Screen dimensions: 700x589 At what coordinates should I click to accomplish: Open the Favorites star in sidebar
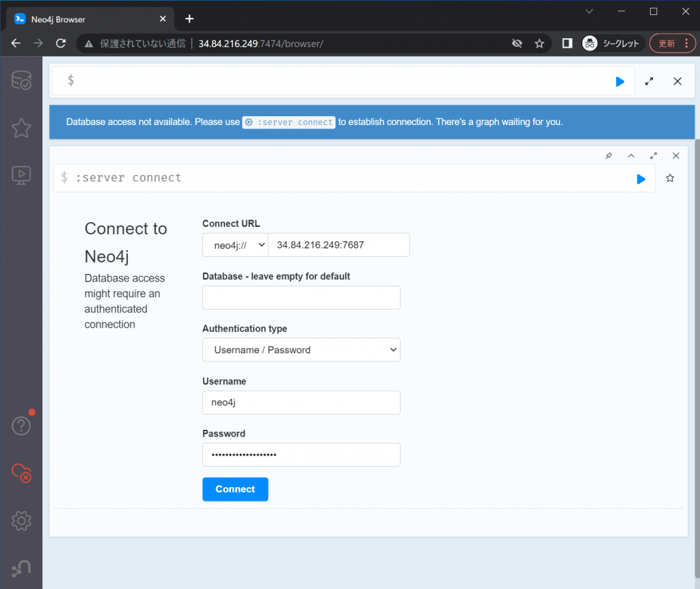[x=21, y=128]
